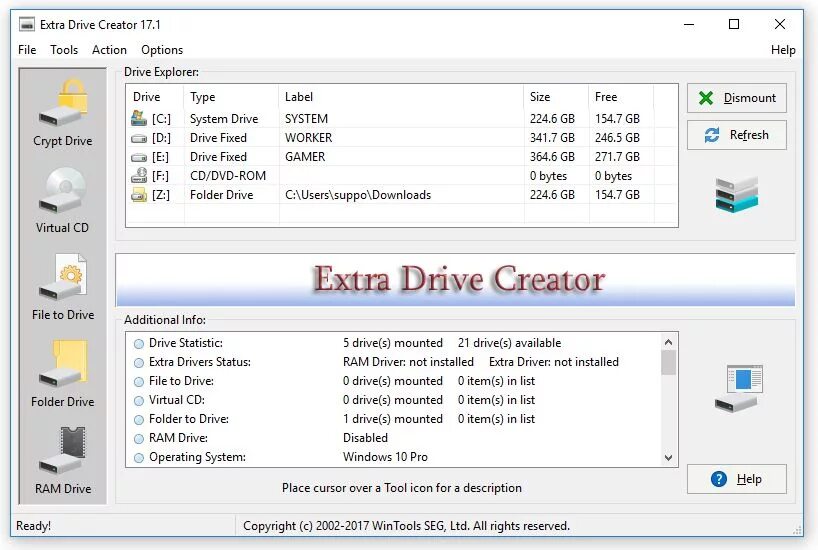Image resolution: width=818 pixels, height=550 pixels.
Task: Select the Operating System info bullet
Action: (139, 458)
